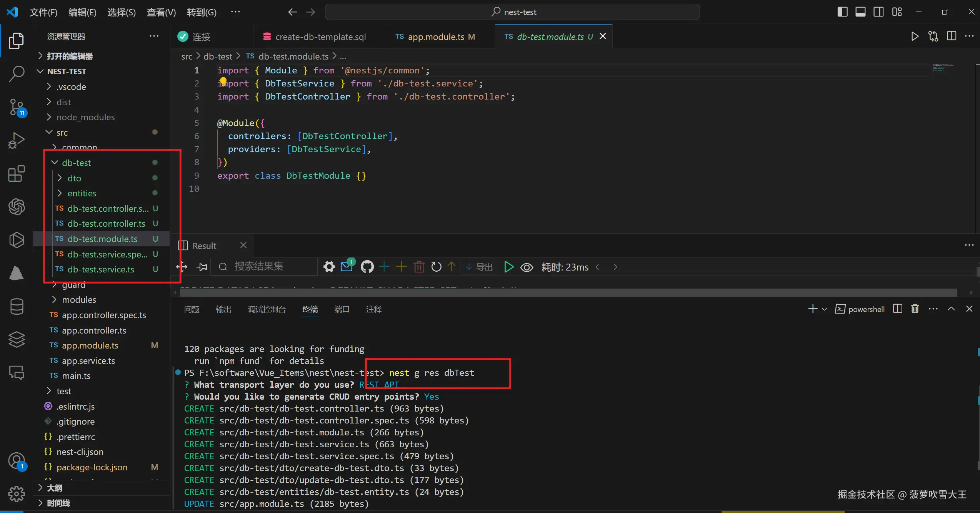Screen dimensions: 980x513
Task: Open the Source Control view
Action: (x=17, y=107)
